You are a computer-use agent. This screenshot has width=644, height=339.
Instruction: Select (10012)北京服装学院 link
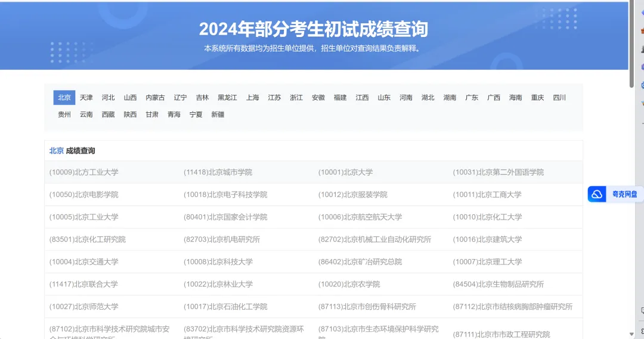tap(353, 195)
